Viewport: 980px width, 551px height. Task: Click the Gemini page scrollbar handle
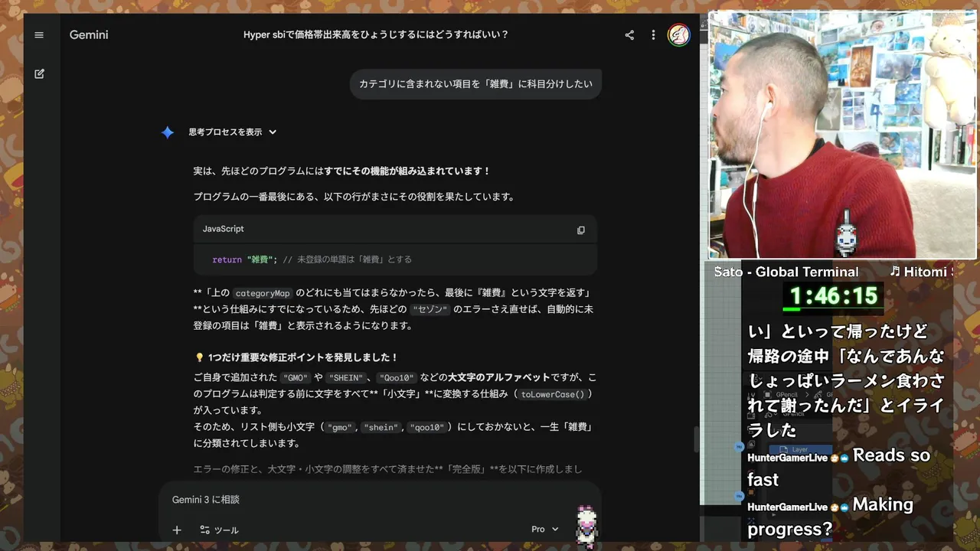point(695,439)
